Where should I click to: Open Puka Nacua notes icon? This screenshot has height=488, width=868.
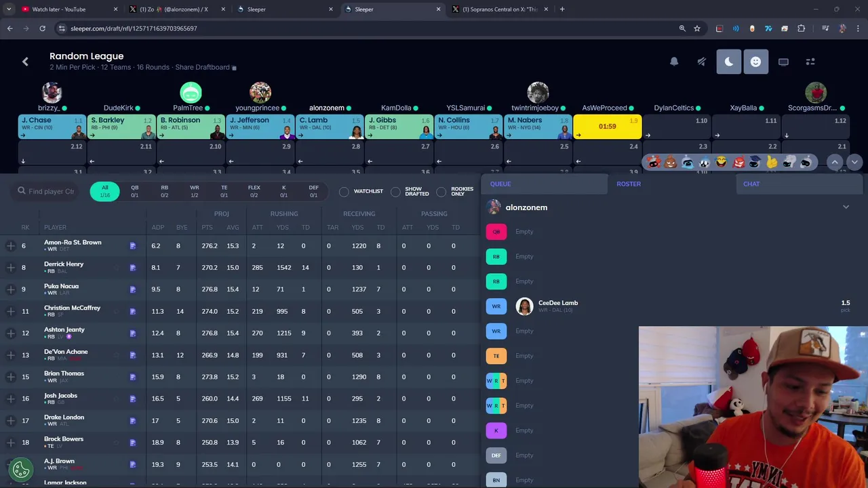[133, 289]
